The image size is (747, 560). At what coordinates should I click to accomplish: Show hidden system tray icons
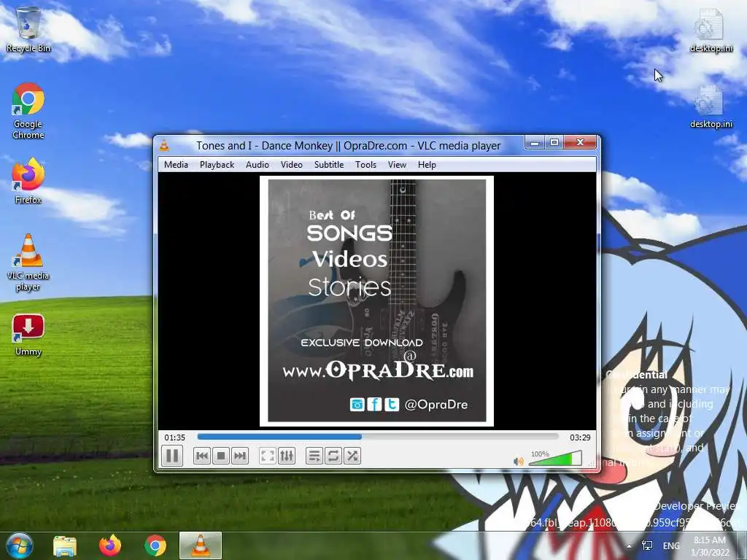630,546
